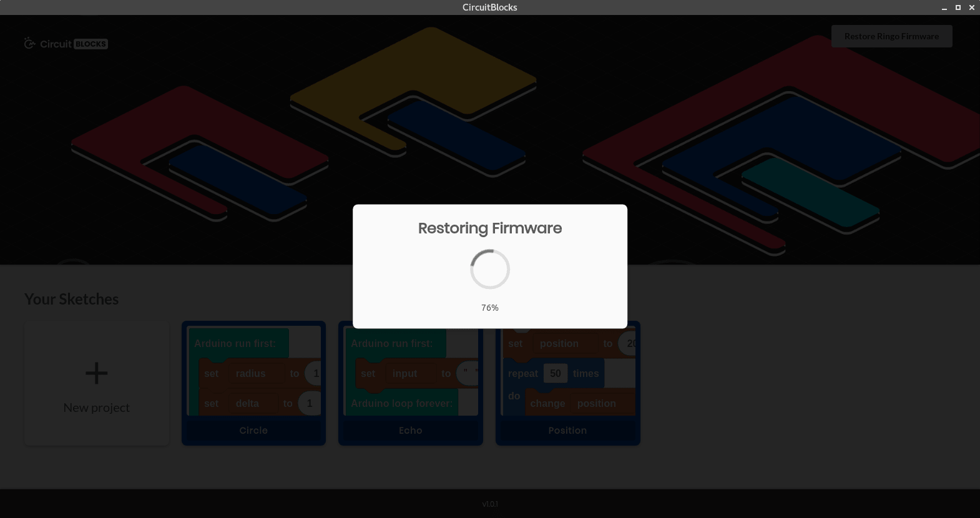Click the Echo sketch title label
This screenshot has height=518, width=980.
411,431
